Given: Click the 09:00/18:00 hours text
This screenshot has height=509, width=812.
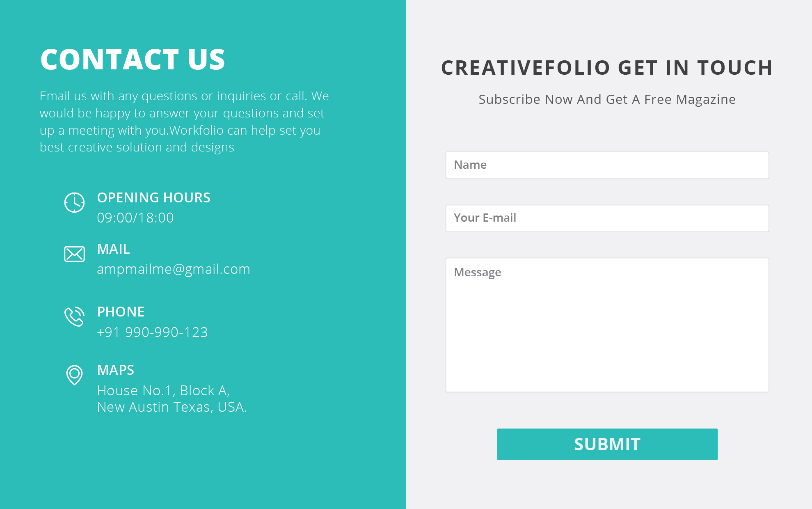Looking at the screenshot, I should [135, 218].
